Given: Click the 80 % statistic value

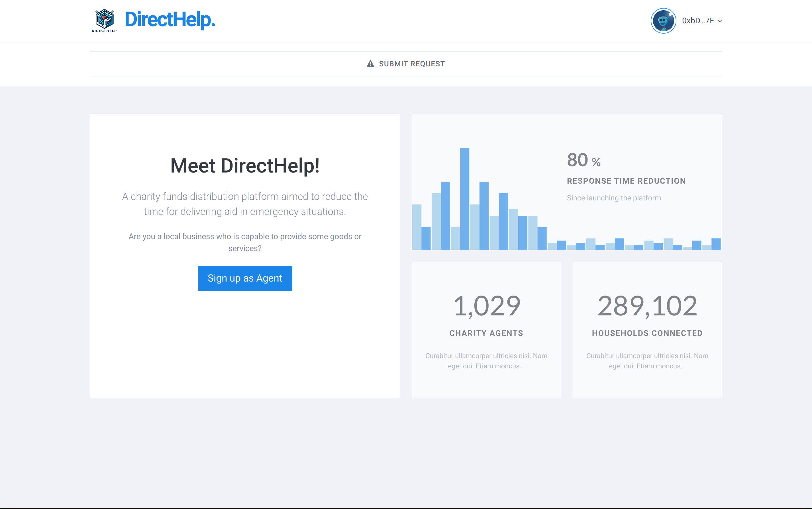Looking at the screenshot, I should (584, 160).
